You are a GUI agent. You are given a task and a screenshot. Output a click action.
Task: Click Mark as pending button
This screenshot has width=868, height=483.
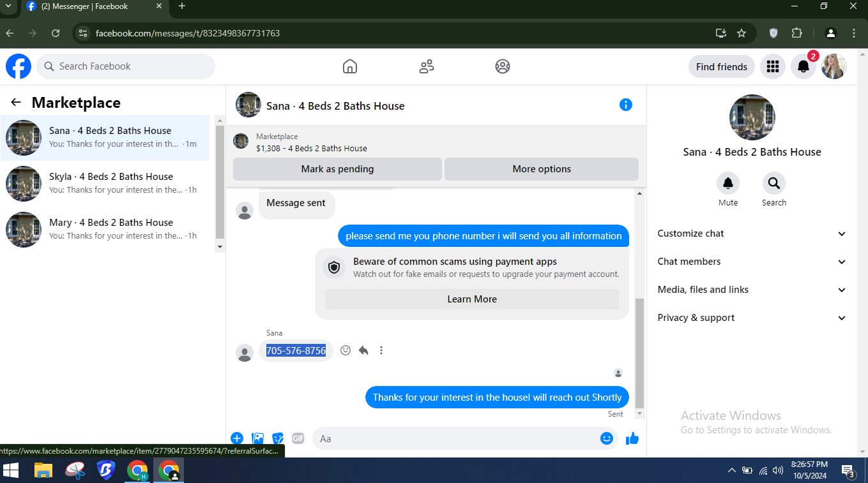point(337,169)
